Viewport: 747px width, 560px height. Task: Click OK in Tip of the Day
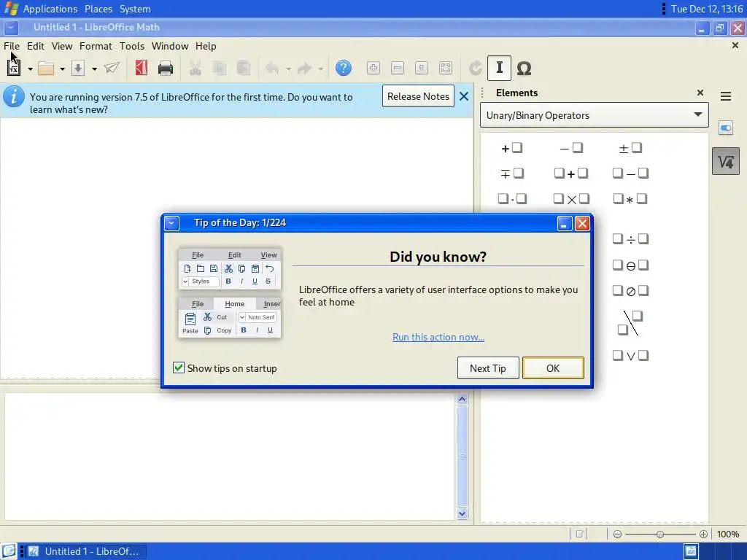coord(553,368)
